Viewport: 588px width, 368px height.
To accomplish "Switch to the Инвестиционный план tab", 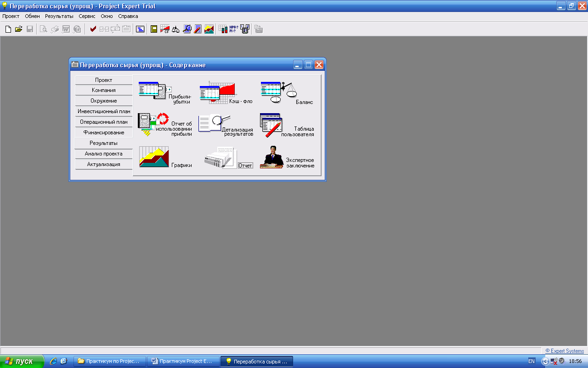I will (x=104, y=111).
